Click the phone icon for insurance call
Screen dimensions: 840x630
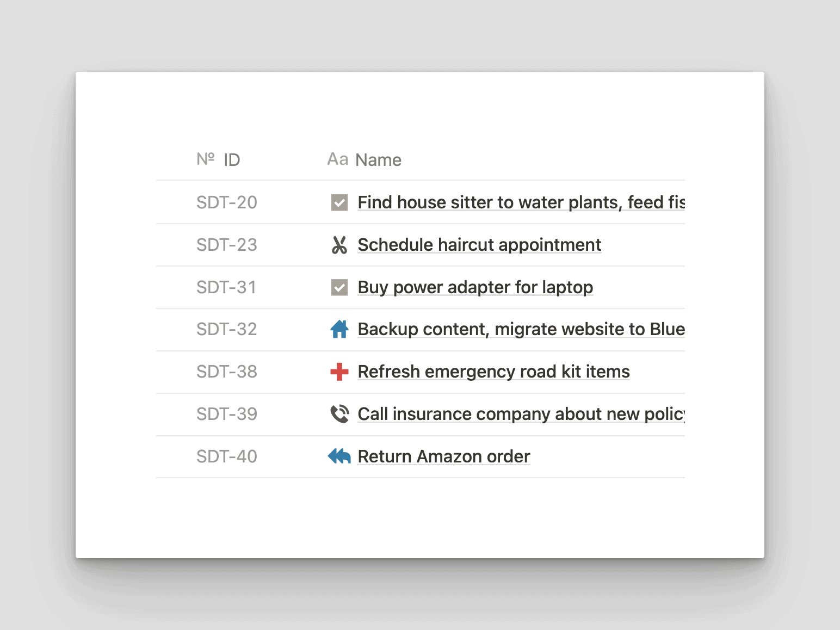[x=339, y=414]
